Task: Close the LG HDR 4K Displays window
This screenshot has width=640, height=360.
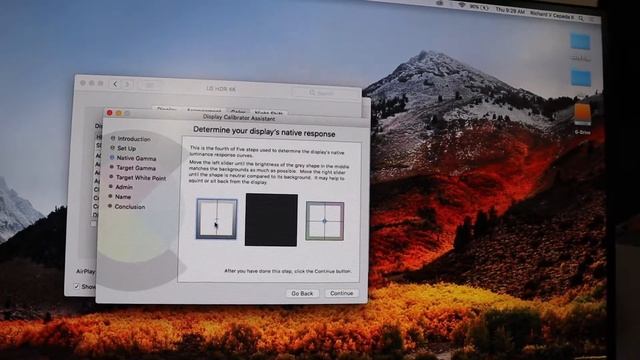Action: (83, 83)
